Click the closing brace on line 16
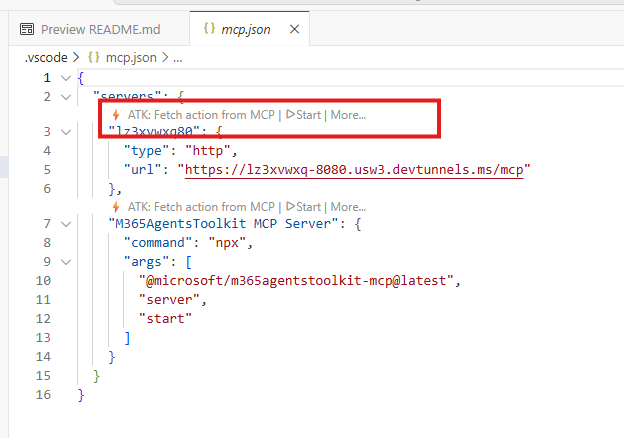 coord(81,395)
